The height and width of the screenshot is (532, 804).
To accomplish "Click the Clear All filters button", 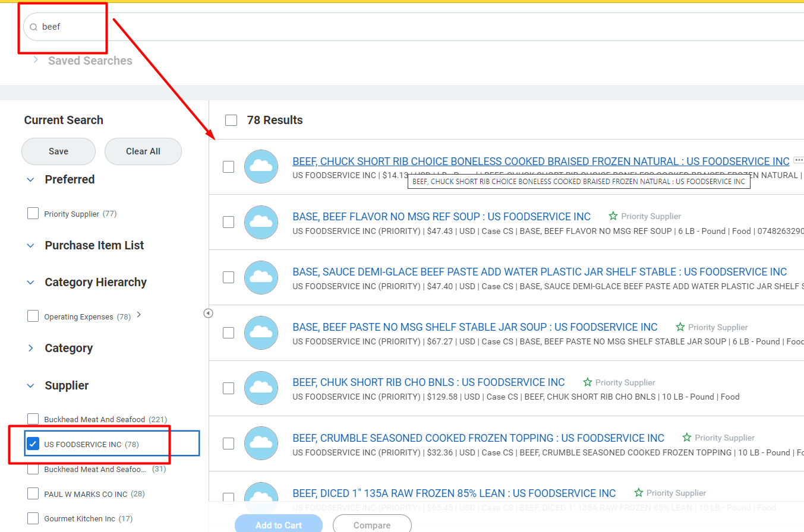I will coord(143,151).
